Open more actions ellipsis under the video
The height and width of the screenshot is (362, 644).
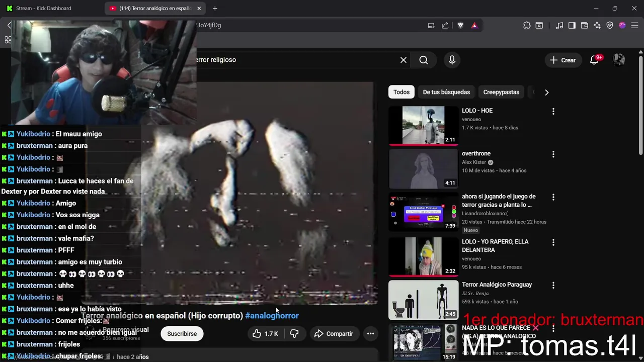point(370,334)
